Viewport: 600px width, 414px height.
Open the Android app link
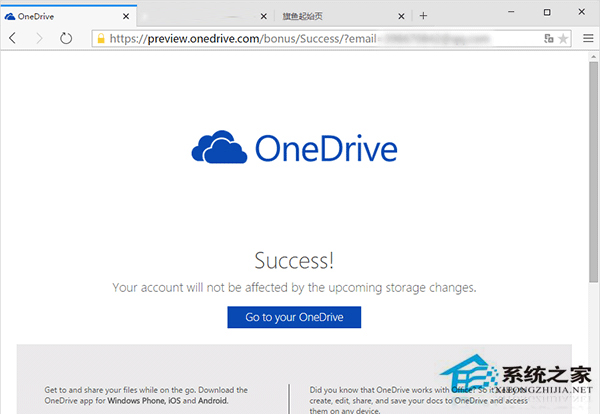[x=213, y=401]
